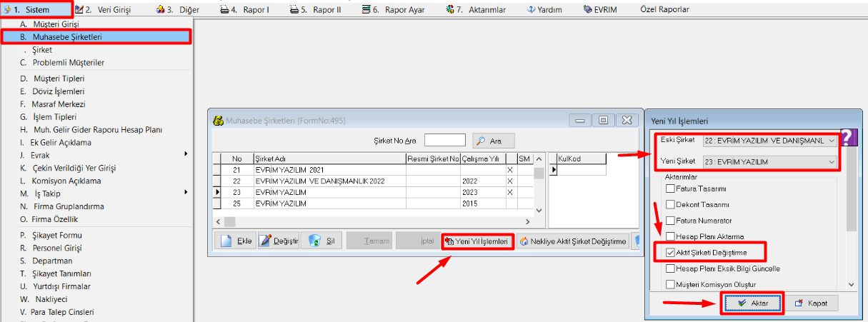Check the Fatura Tasarımı checkbox
Viewport: 868px width, 322px height.
(x=670, y=188)
